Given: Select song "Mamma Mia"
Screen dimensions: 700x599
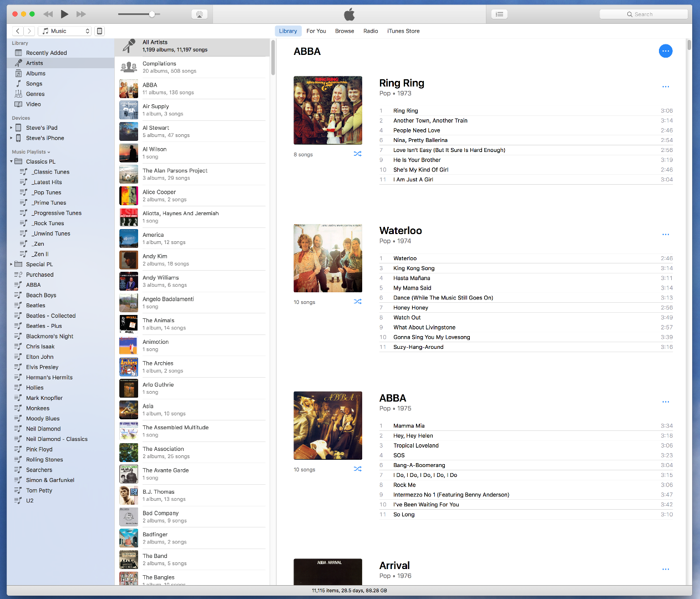Looking at the screenshot, I should [x=526, y=426].
